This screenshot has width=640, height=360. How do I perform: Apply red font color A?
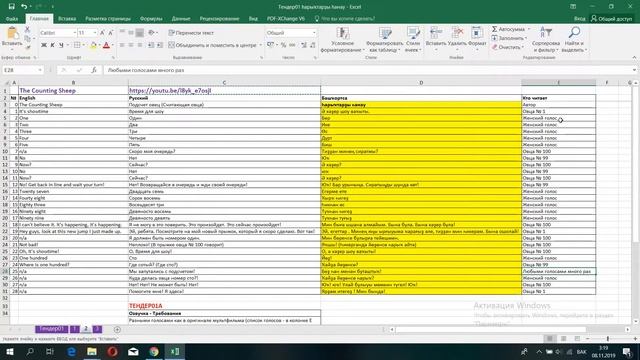[x=106, y=45]
